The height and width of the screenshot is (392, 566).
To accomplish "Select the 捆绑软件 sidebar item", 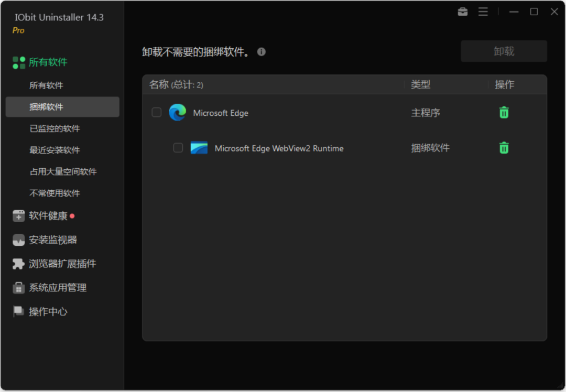I will [62, 107].
